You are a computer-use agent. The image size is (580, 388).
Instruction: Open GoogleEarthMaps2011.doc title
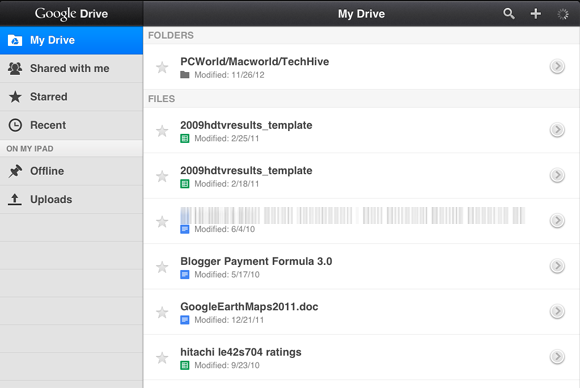[x=249, y=307]
